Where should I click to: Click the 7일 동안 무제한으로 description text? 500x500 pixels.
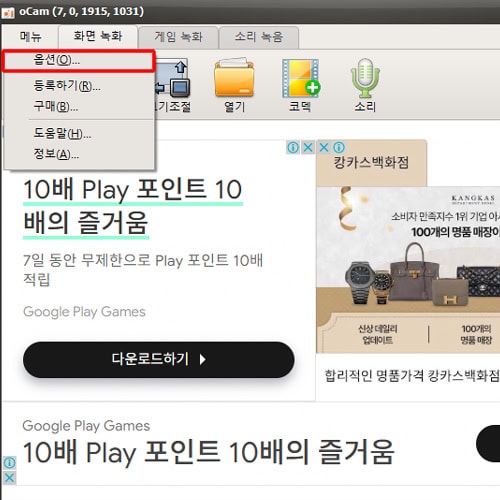click(143, 270)
